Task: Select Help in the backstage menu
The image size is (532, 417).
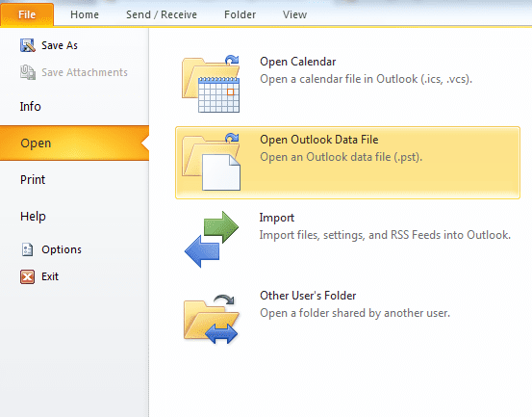Action: click(x=74, y=216)
